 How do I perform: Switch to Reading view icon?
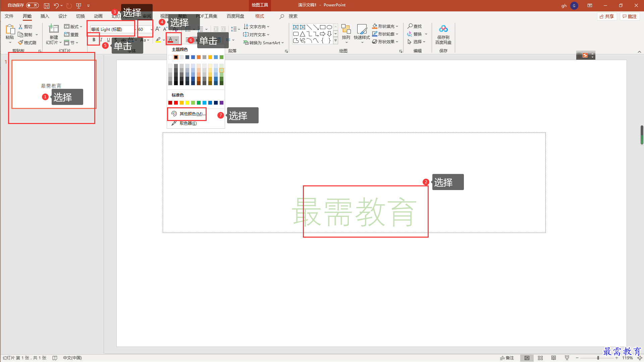click(x=553, y=358)
